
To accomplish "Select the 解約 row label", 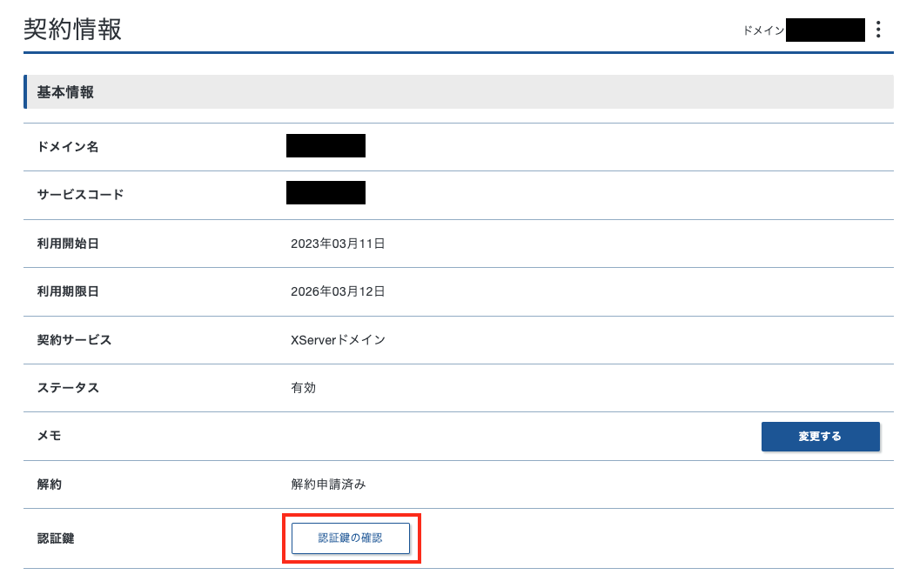I will (x=44, y=484).
